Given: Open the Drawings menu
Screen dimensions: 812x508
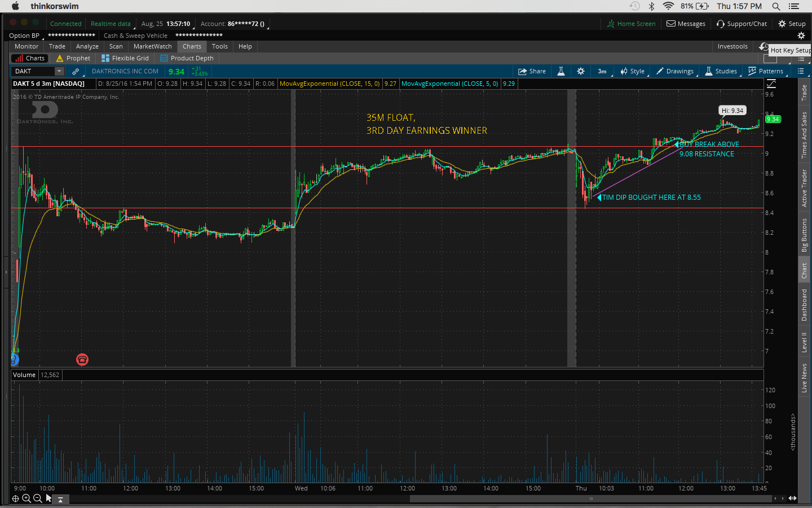Looking at the screenshot, I should pos(675,71).
